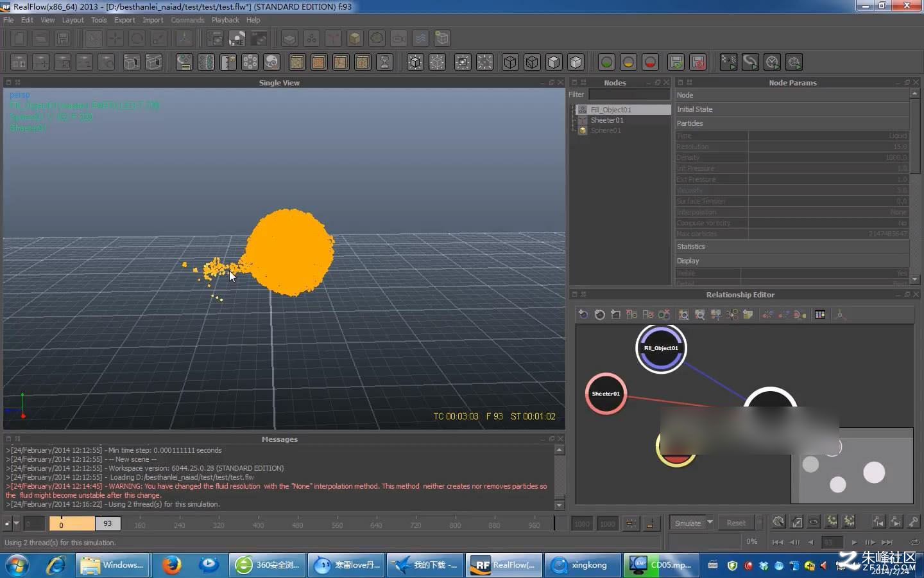Click the eye icon beside Reset button
924x578 pixels.
click(x=814, y=521)
